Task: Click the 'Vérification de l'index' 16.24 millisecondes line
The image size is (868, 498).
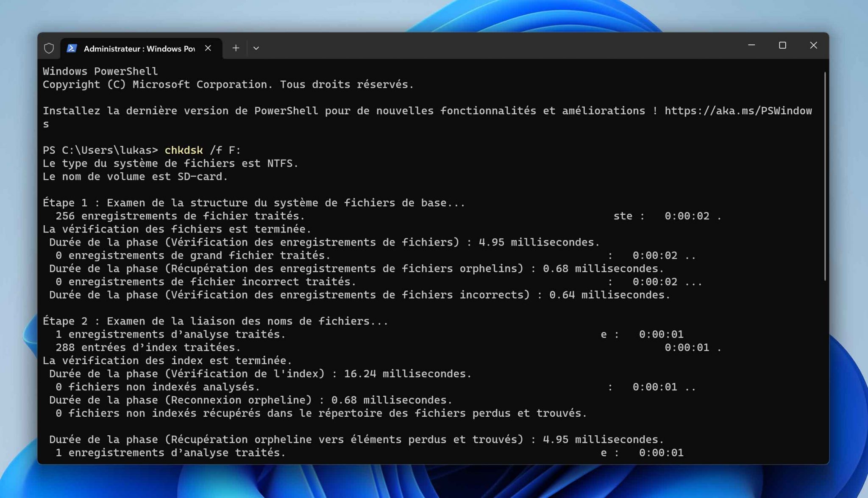Action: click(x=260, y=373)
